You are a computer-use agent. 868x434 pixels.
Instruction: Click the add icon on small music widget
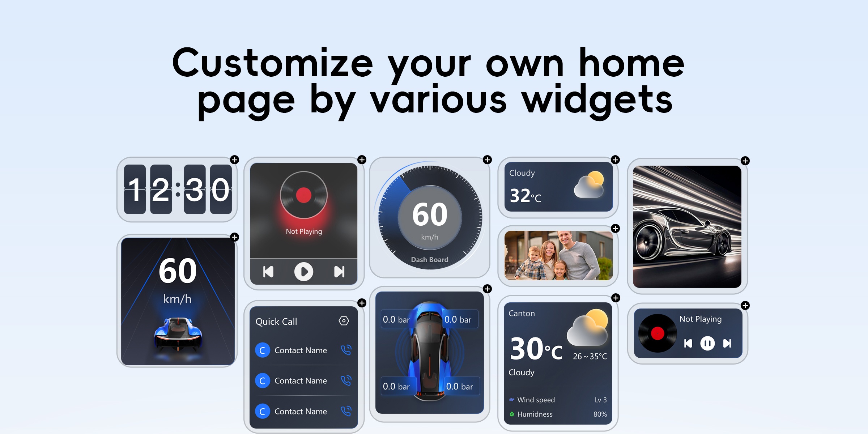coord(745,306)
